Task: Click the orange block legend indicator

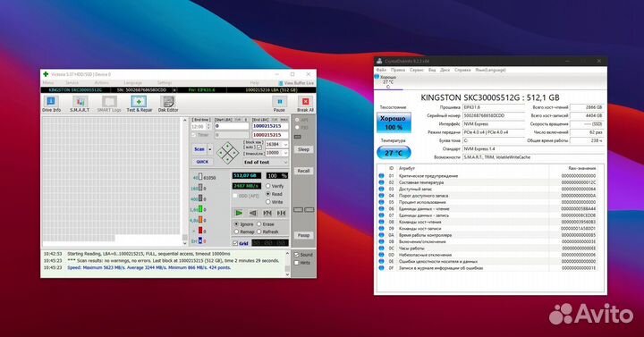Action: click(200, 220)
